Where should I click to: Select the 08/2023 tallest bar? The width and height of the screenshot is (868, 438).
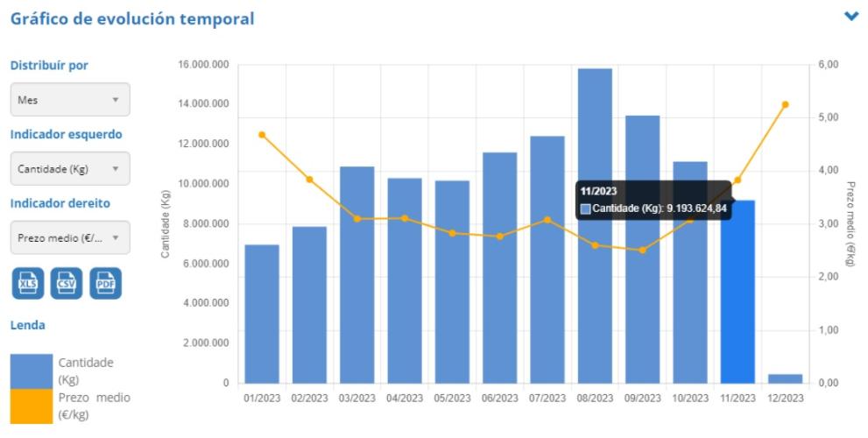pyautogui.click(x=595, y=226)
